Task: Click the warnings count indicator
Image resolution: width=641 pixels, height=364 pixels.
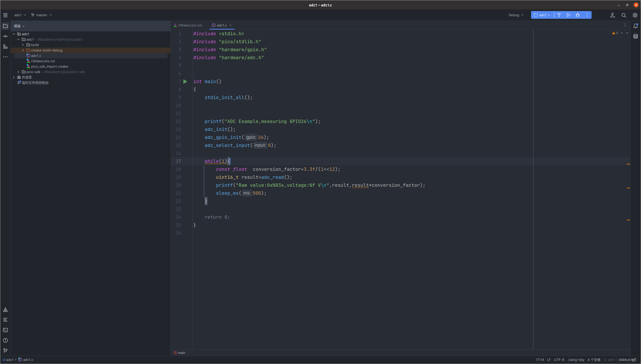Action: click(615, 33)
